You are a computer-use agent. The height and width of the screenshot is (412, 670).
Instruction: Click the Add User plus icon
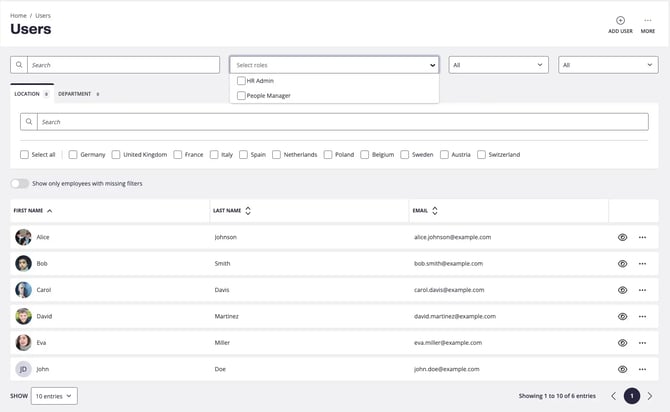pyautogui.click(x=620, y=20)
